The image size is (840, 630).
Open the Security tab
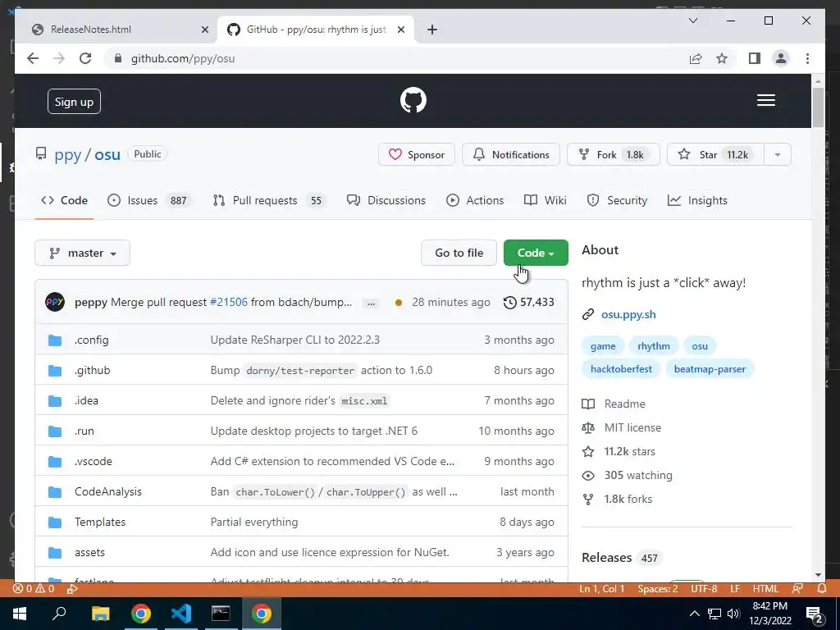pyautogui.click(x=617, y=200)
